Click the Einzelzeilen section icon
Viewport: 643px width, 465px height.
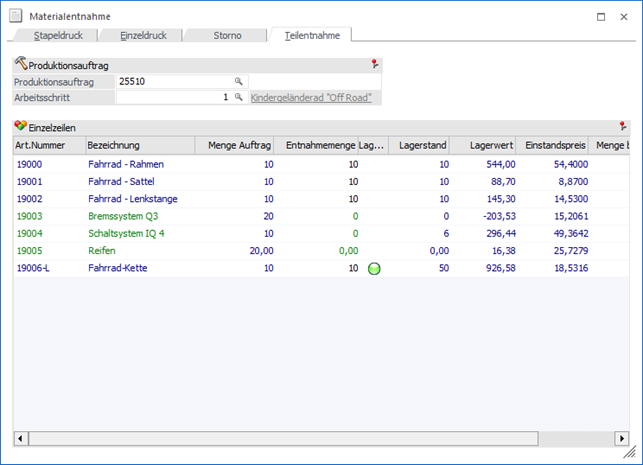click(x=20, y=127)
